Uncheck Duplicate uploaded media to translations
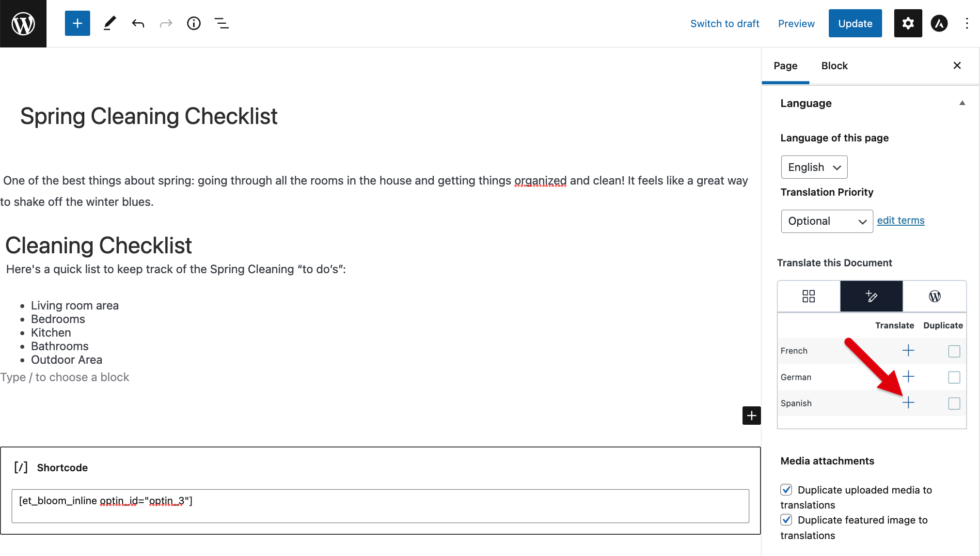The image size is (980, 556). [786, 490]
